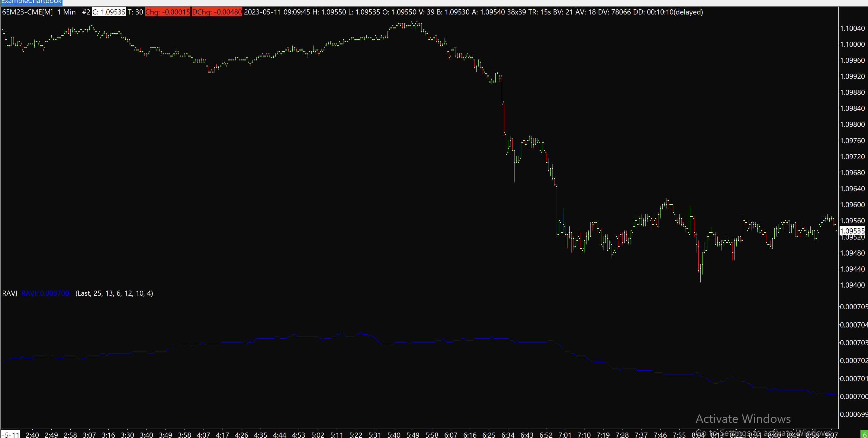Click the 5:02 time axis label

[x=317, y=435]
